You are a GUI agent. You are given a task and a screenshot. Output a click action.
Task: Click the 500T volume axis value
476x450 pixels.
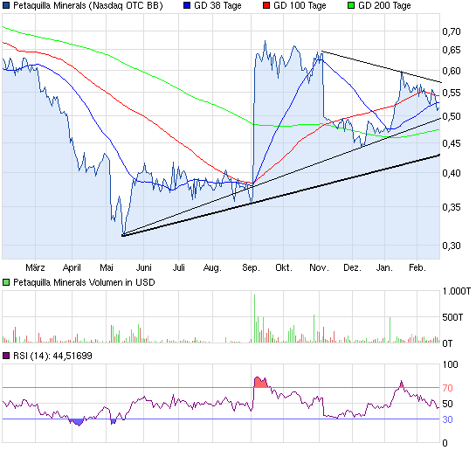tap(452, 317)
